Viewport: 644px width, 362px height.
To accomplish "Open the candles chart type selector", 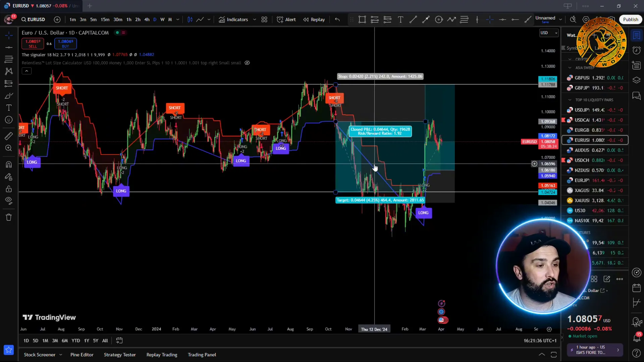I will (190, 19).
